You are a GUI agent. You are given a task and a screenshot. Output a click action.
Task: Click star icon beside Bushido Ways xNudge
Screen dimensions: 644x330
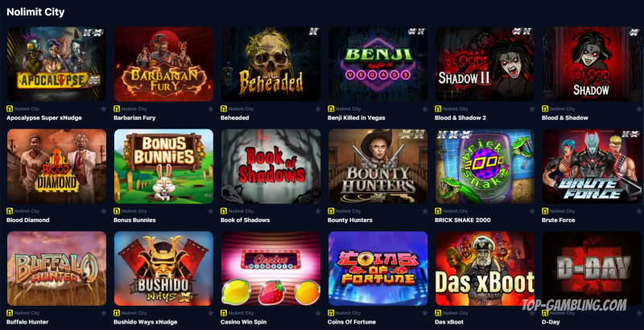[211, 313]
